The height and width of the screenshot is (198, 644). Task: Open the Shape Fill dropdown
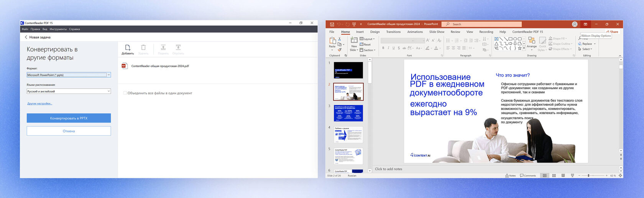(558, 38)
